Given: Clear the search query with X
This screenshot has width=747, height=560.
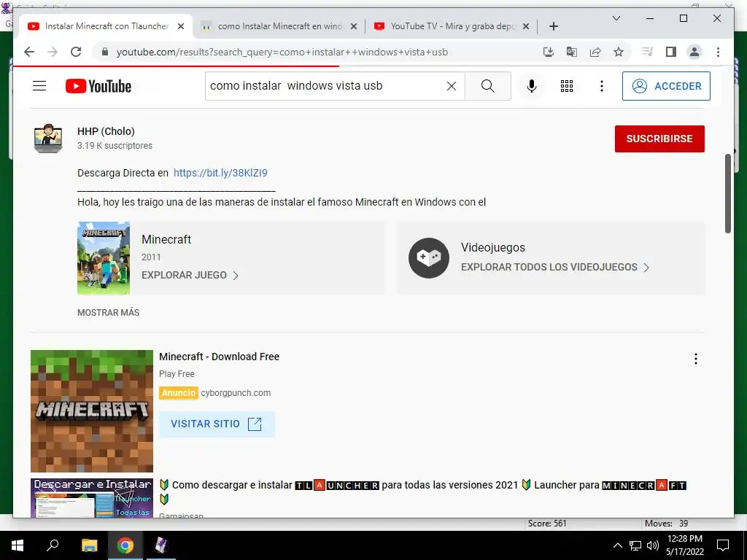Looking at the screenshot, I should coord(451,86).
